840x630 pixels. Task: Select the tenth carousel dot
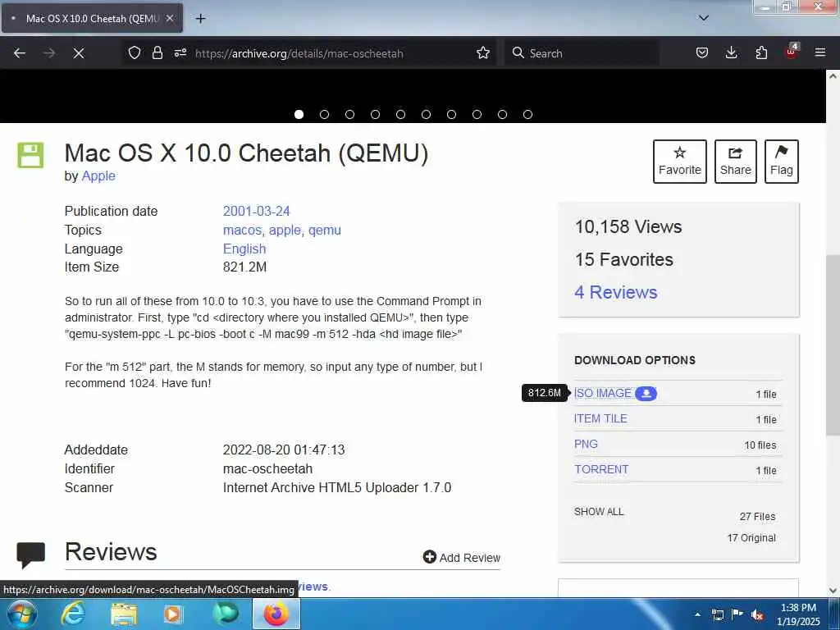[x=527, y=114]
